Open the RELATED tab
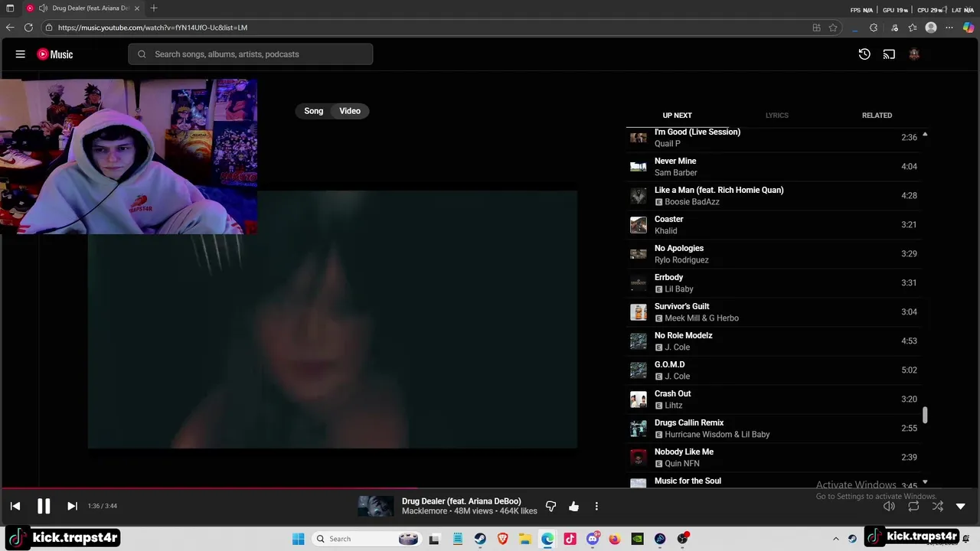 [877, 116]
